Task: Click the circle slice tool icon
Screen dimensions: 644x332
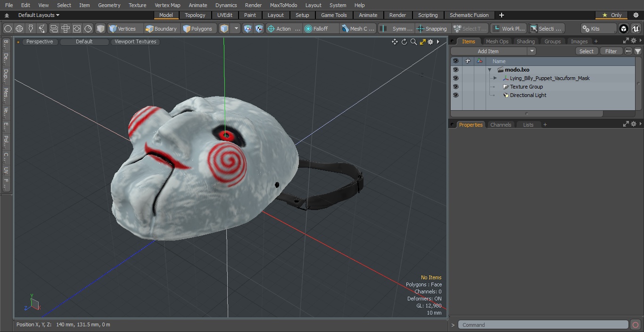Action: [x=88, y=29]
